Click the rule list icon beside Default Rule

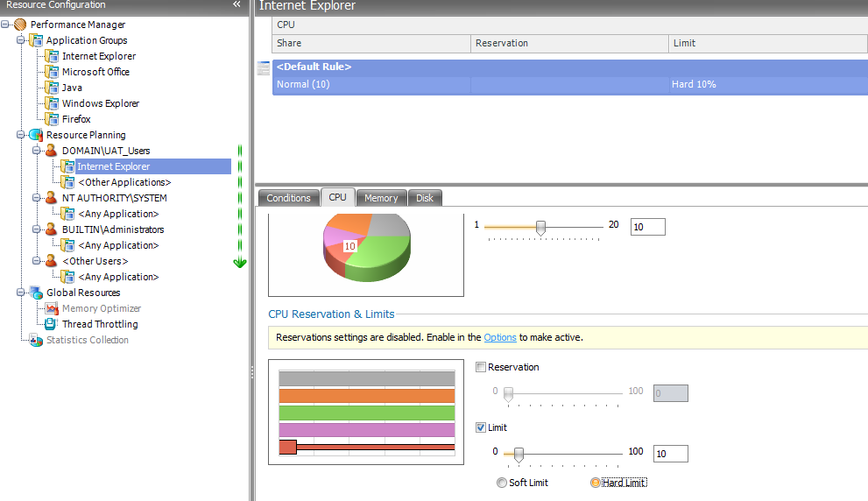click(x=264, y=68)
